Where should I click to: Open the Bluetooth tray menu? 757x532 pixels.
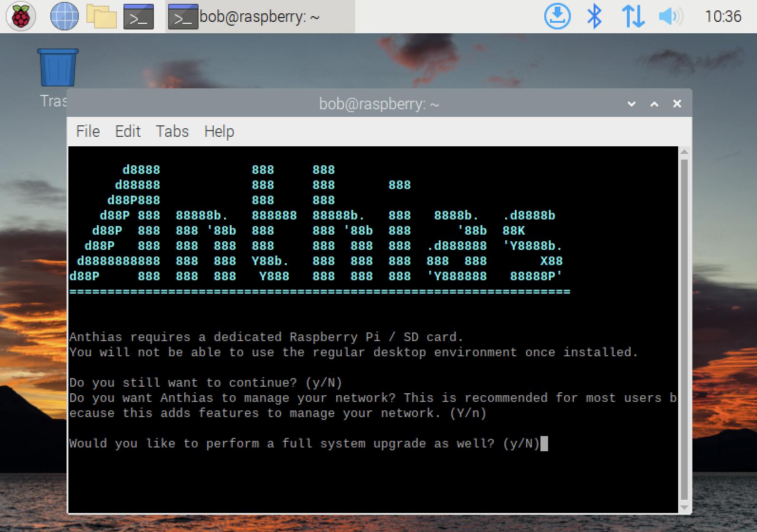pyautogui.click(x=594, y=17)
